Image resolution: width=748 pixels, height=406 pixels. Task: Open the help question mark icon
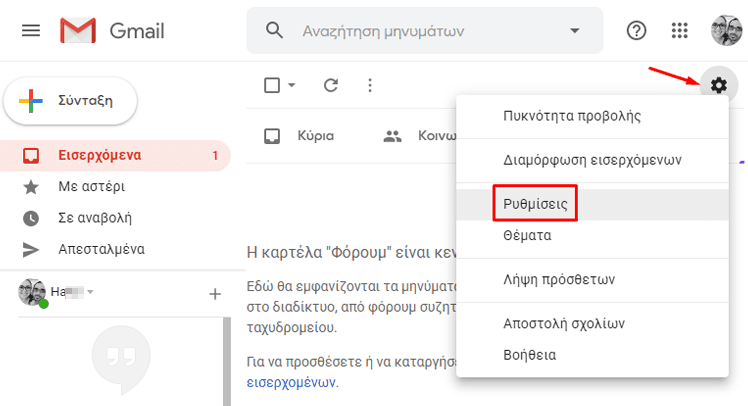click(x=636, y=31)
